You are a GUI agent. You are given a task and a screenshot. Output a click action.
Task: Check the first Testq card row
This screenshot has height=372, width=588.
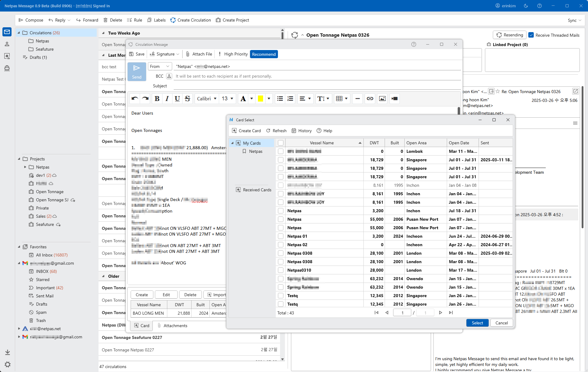coord(281,296)
